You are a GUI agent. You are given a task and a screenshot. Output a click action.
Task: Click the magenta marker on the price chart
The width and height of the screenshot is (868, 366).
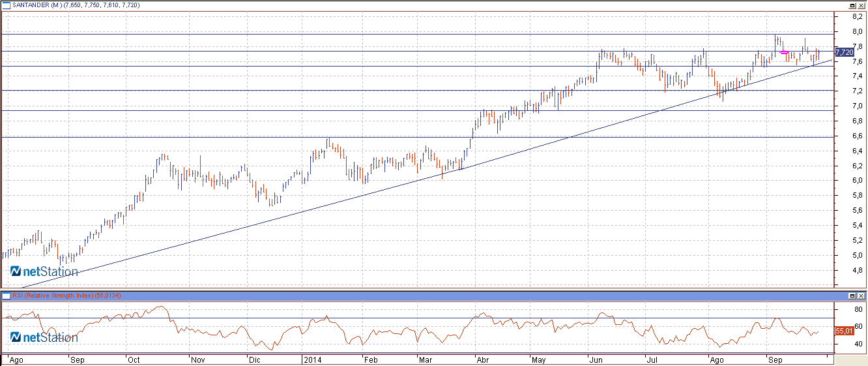785,52
